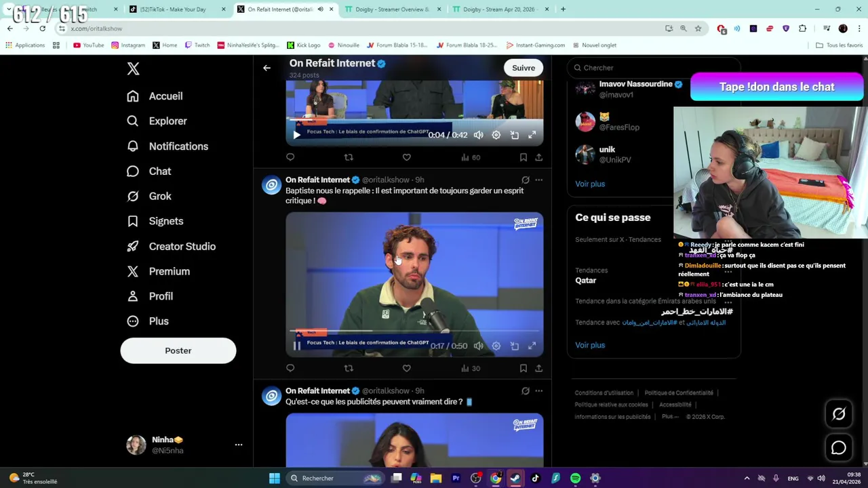Go to Profil page
Image resolution: width=868 pixels, height=488 pixels.
pos(150,296)
